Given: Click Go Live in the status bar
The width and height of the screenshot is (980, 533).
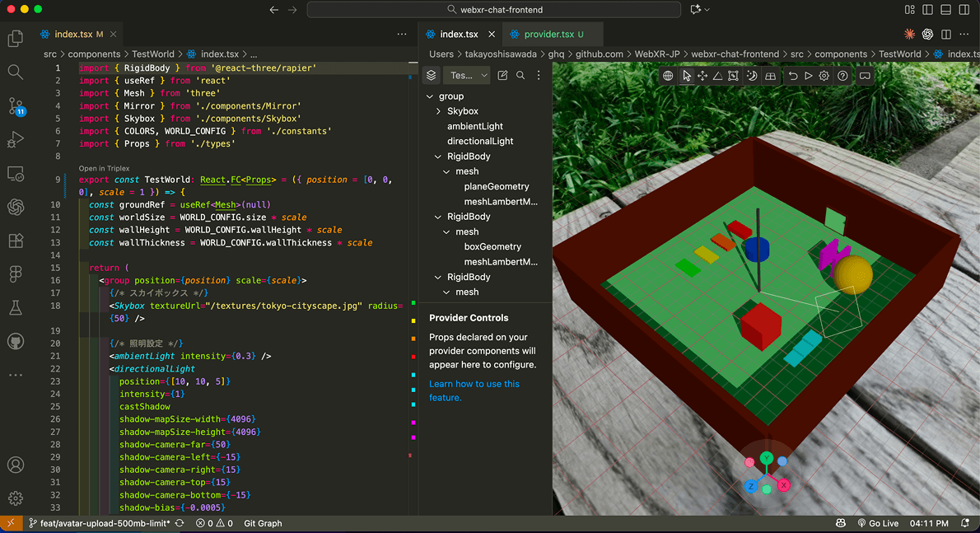Looking at the screenshot, I should [x=880, y=522].
